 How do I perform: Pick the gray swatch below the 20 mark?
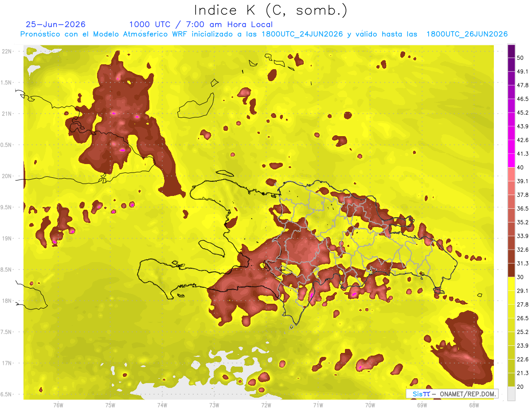click(x=511, y=393)
